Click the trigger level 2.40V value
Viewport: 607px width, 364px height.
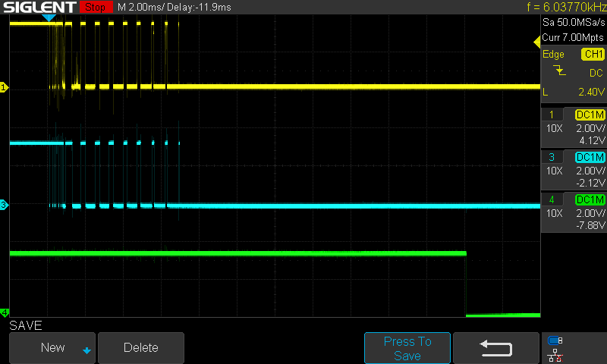591,92
